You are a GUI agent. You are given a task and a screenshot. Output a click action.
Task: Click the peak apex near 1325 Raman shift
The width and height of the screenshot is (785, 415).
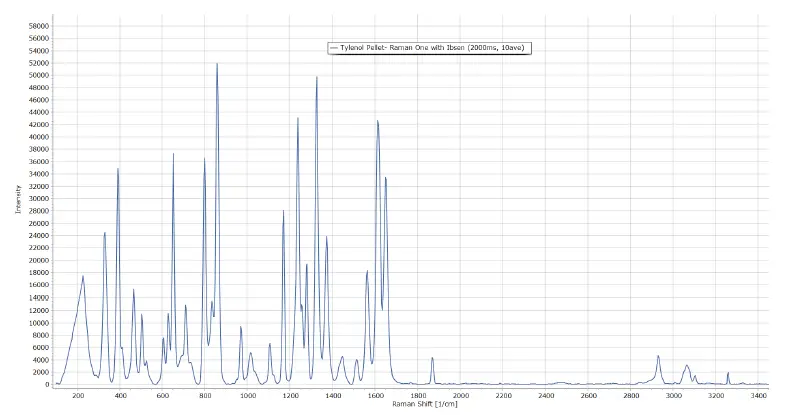317,77
